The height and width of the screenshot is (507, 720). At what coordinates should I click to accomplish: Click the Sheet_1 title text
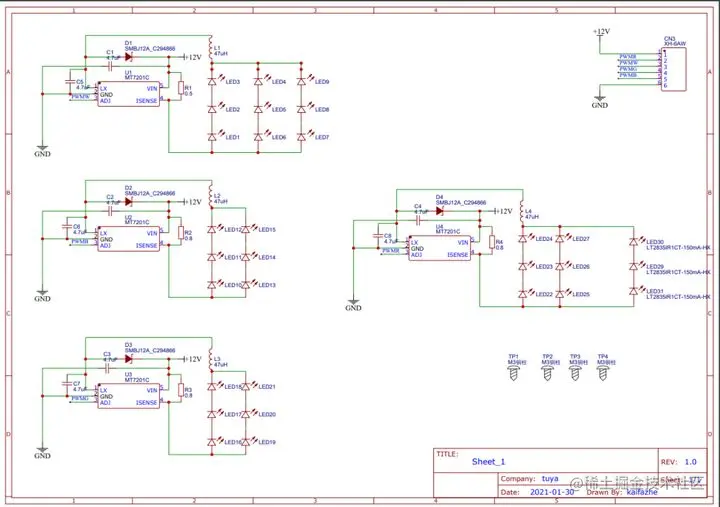[x=489, y=462]
